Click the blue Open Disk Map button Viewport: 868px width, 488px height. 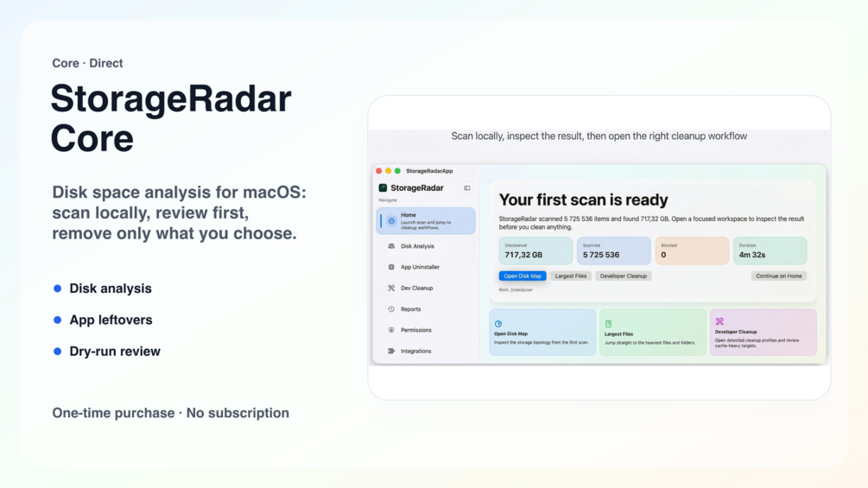(x=523, y=276)
